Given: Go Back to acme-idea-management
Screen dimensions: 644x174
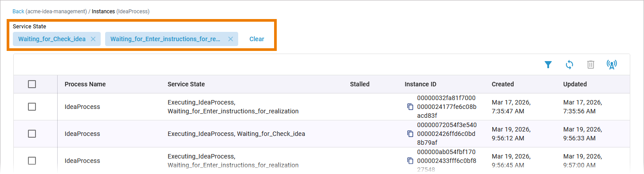Looking at the screenshot, I should [x=18, y=12].
